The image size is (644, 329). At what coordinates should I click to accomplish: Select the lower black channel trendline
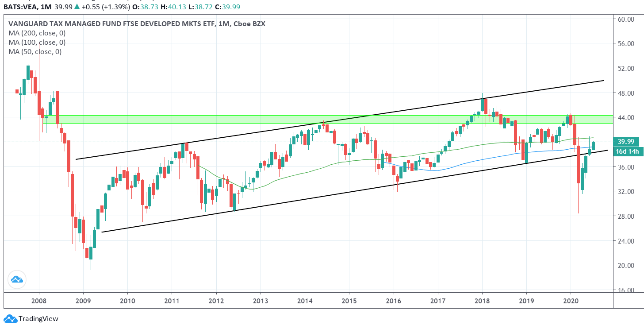354,191
